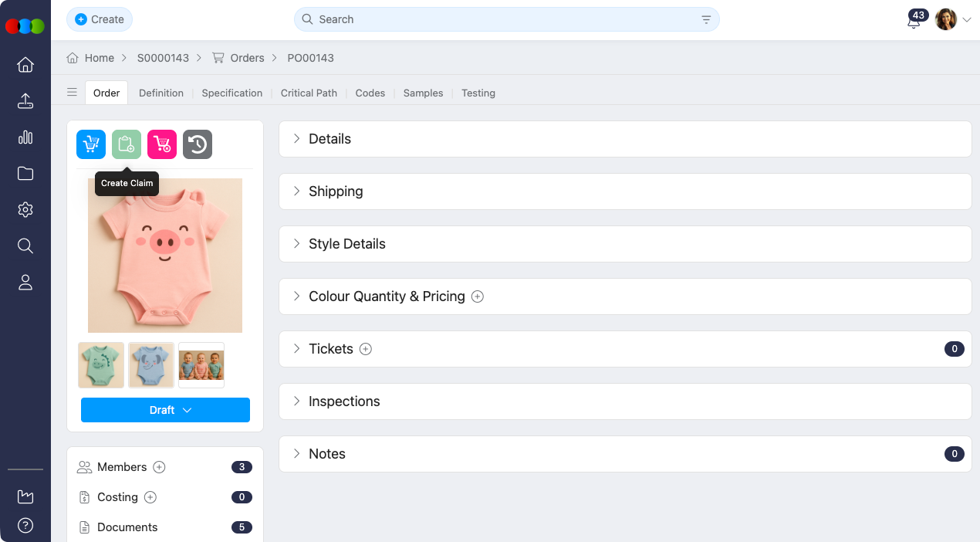Go to Orders breadcrumb link
This screenshot has height=542, width=980.
tap(247, 58)
